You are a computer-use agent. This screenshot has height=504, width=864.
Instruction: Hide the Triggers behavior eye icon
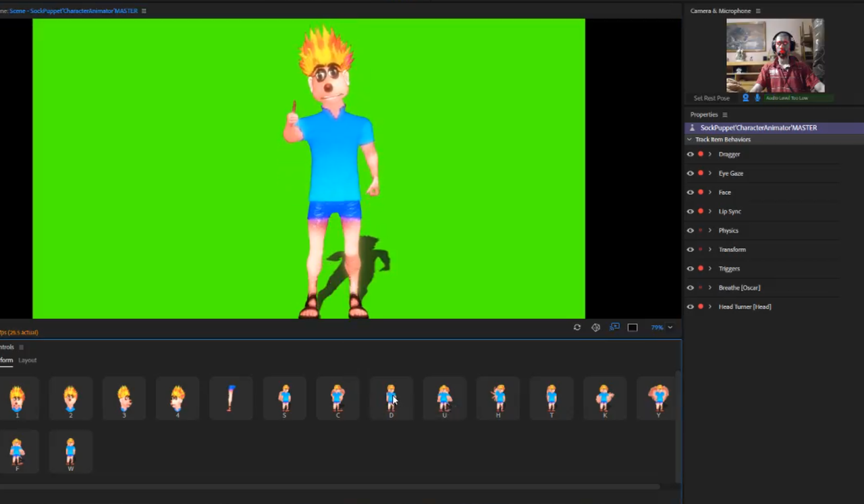pos(690,269)
